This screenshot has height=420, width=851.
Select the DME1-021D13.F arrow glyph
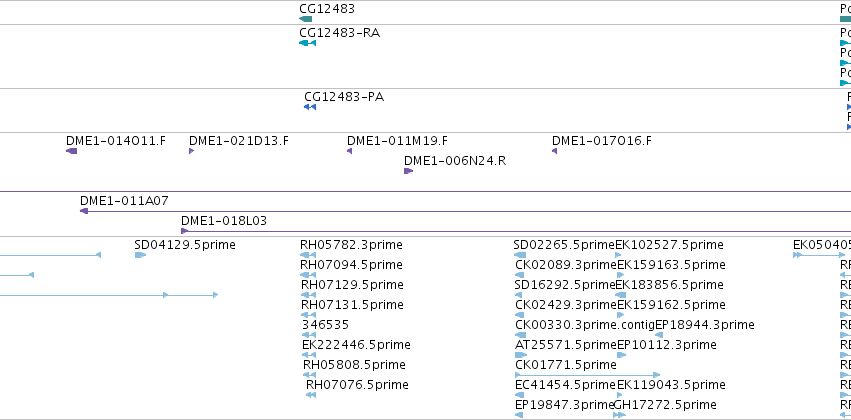pos(192,151)
